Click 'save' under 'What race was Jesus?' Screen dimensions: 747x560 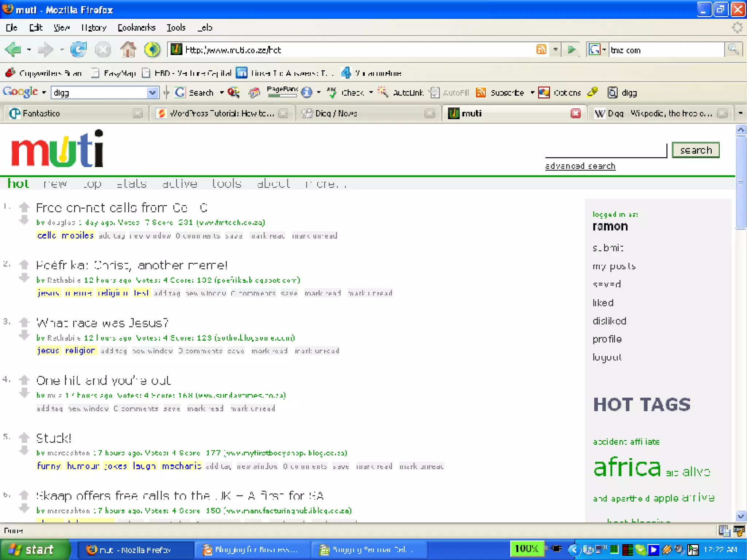pos(236,351)
